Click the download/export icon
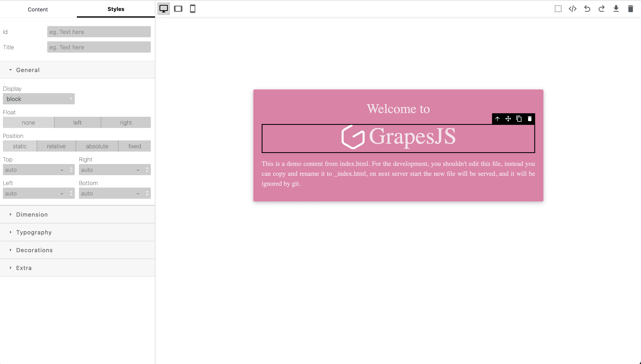 point(616,8)
